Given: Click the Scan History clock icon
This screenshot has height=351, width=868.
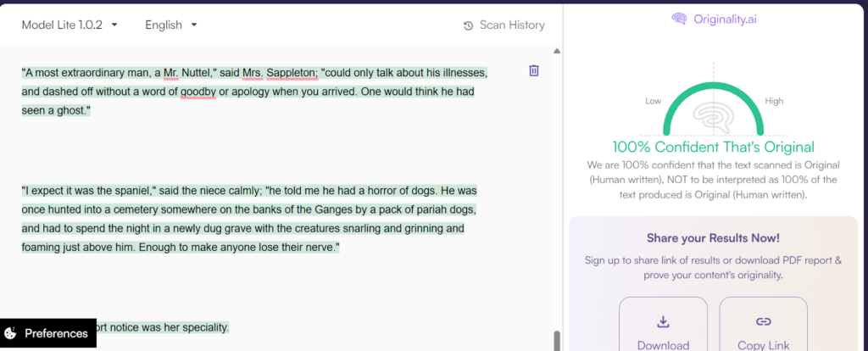Looking at the screenshot, I should tap(468, 25).
